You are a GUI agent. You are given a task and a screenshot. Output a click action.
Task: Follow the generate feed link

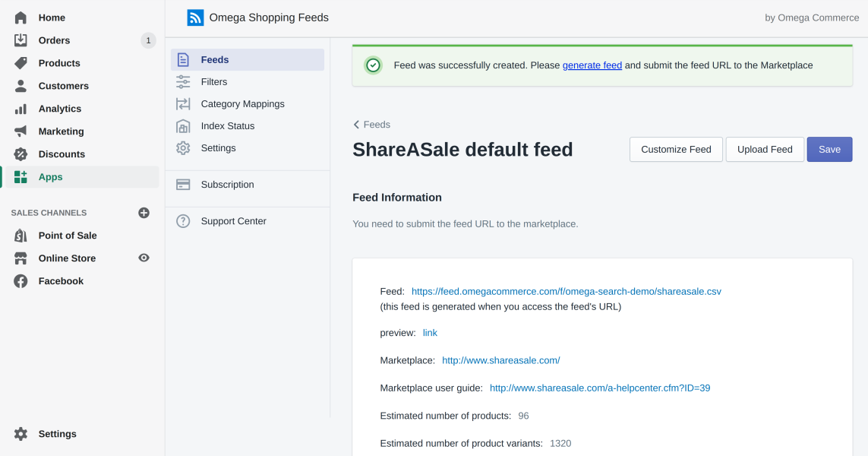592,65
